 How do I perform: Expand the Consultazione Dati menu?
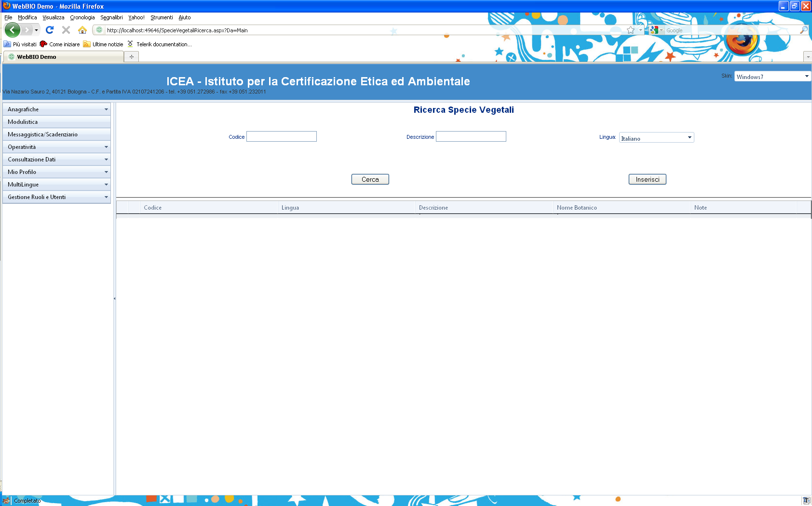(x=57, y=160)
